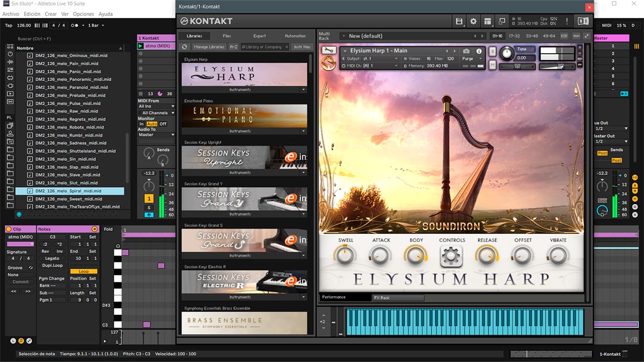Expand Emotional Piano Instruments dropdown

pos(303,131)
